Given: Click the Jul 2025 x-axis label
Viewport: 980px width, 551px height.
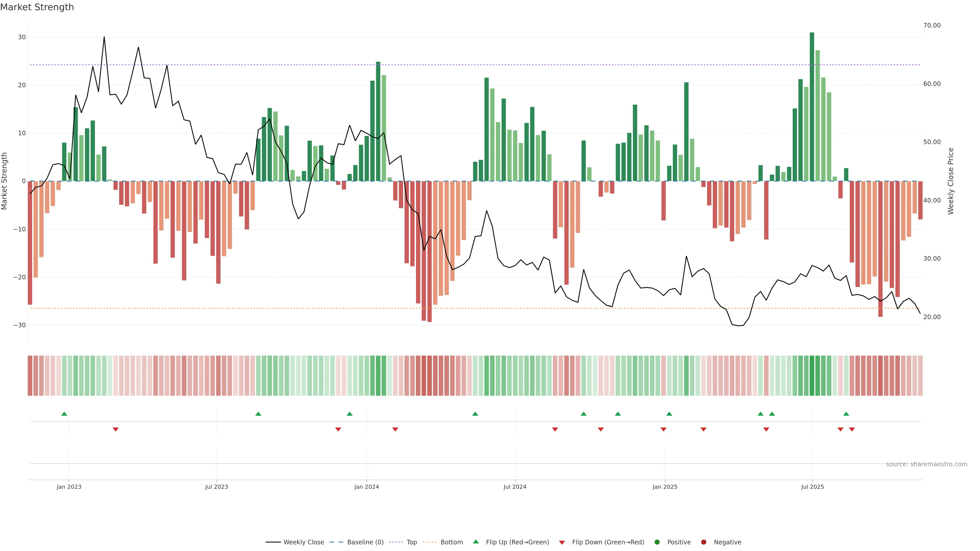Looking at the screenshot, I should point(812,487).
